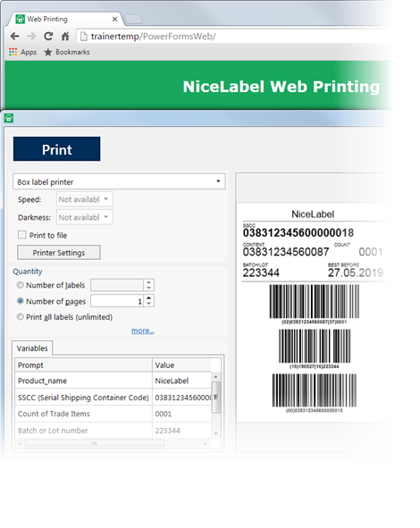Open the Bookmarks star shortcut

tap(67, 52)
